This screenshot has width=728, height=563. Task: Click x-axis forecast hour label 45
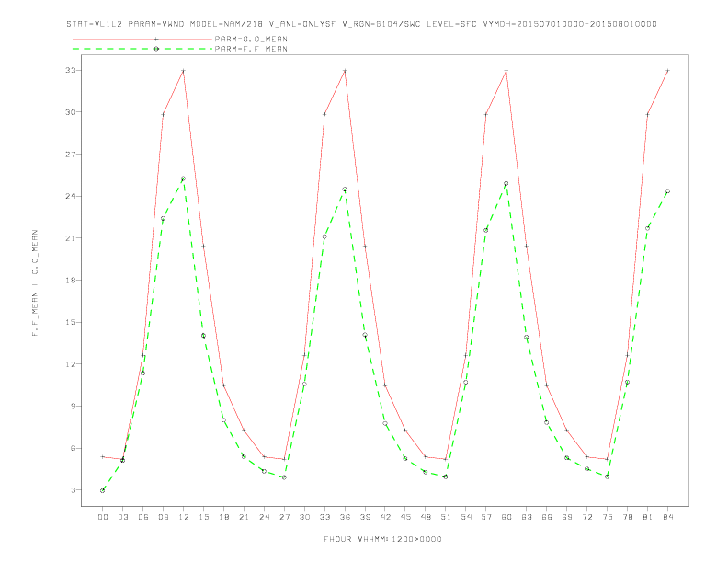click(x=405, y=517)
